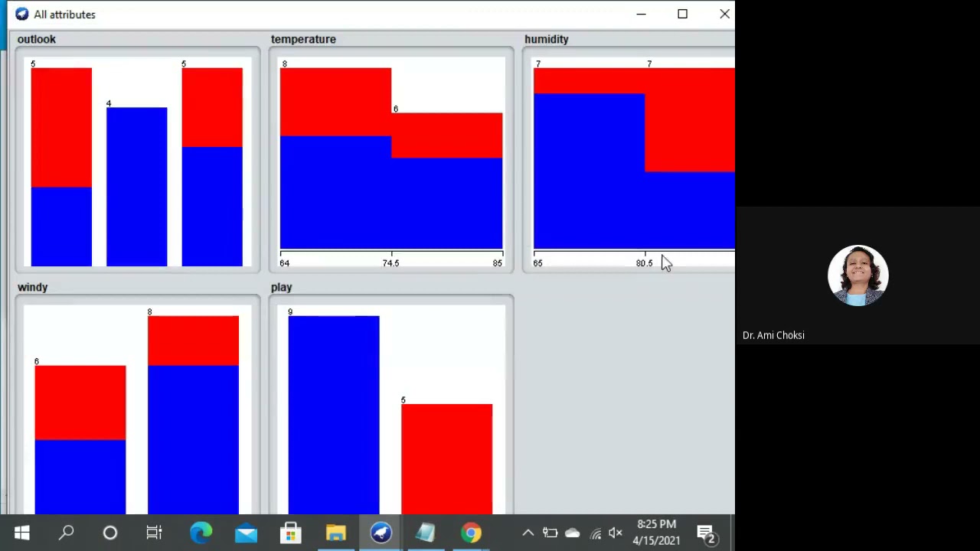Open the Mail app on the taskbar
This screenshot has width=980, height=551.
click(x=246, y=533)
